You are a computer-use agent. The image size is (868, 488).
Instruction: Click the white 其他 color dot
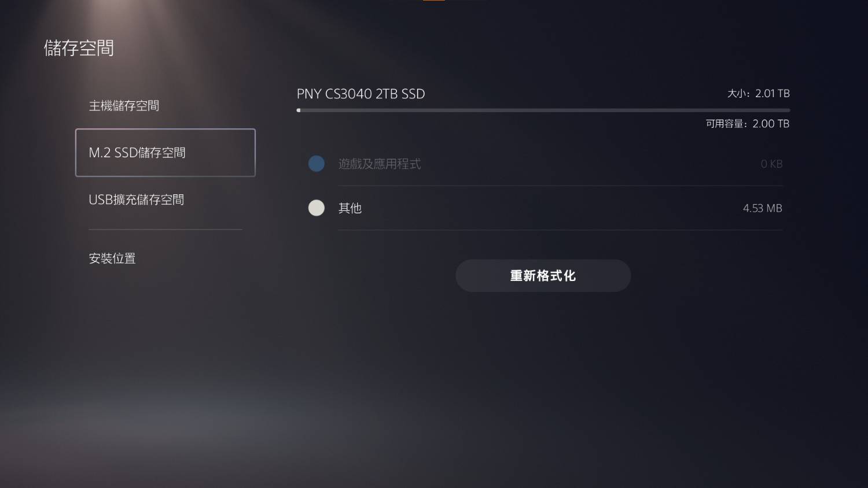point(317,208)
